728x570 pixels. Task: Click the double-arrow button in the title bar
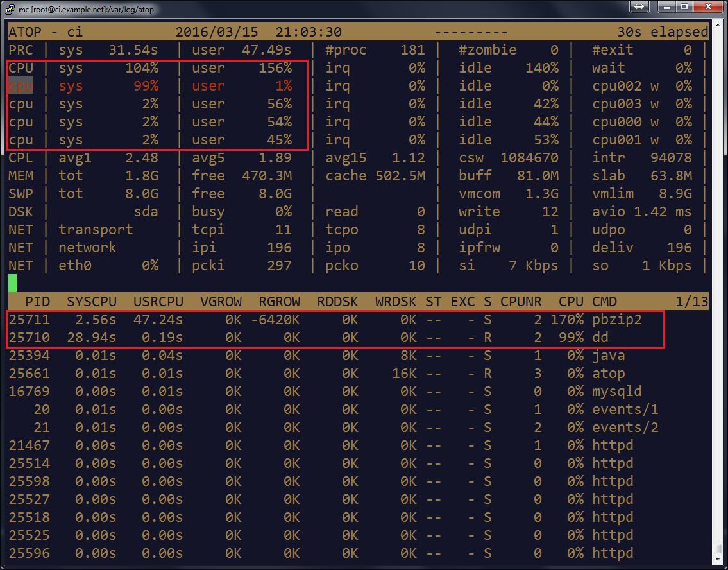tap(639, 7)
